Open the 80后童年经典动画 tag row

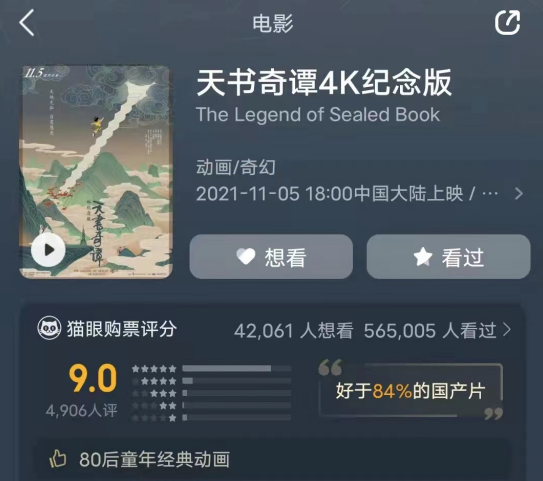point(272,459)
